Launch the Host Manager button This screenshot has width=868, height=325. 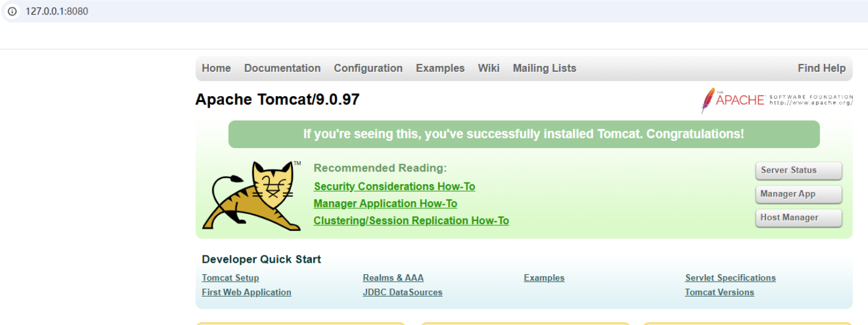pos(799,217)
